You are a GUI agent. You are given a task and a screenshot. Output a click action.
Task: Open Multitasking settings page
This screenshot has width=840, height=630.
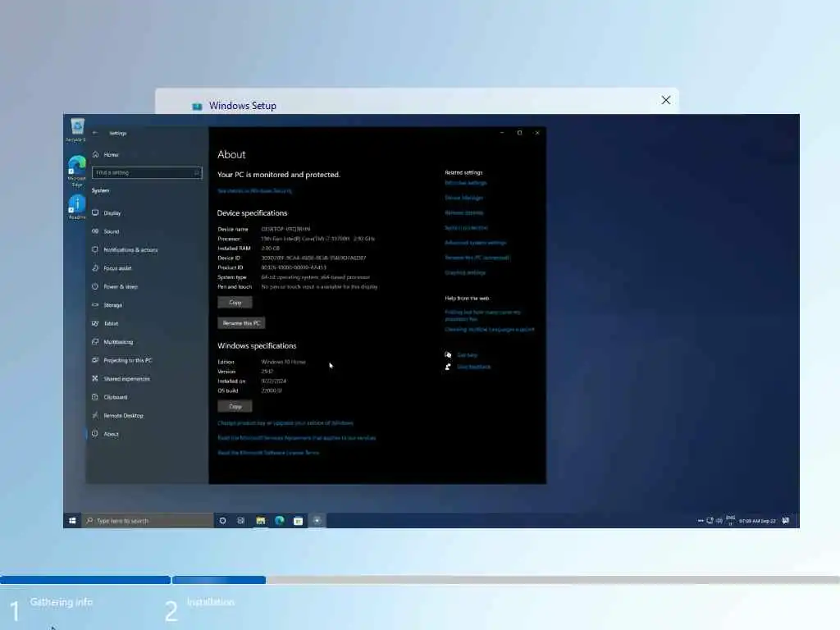[118, 342]
